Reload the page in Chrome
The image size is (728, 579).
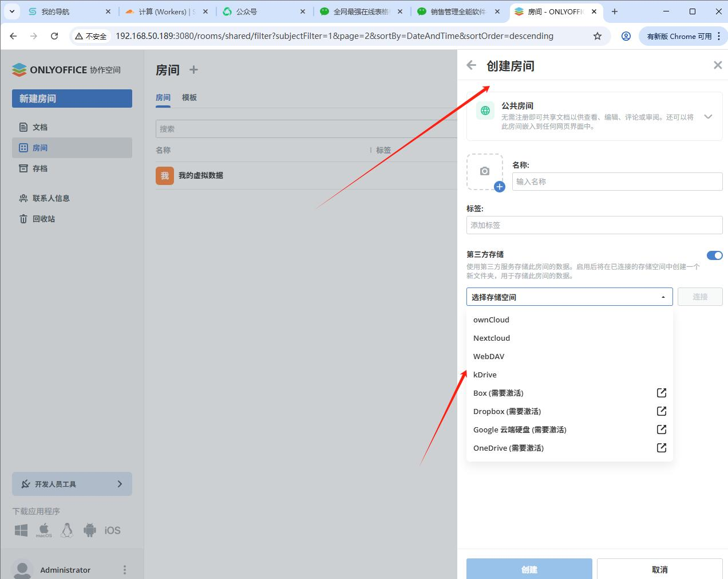click(x=54, y=36)
